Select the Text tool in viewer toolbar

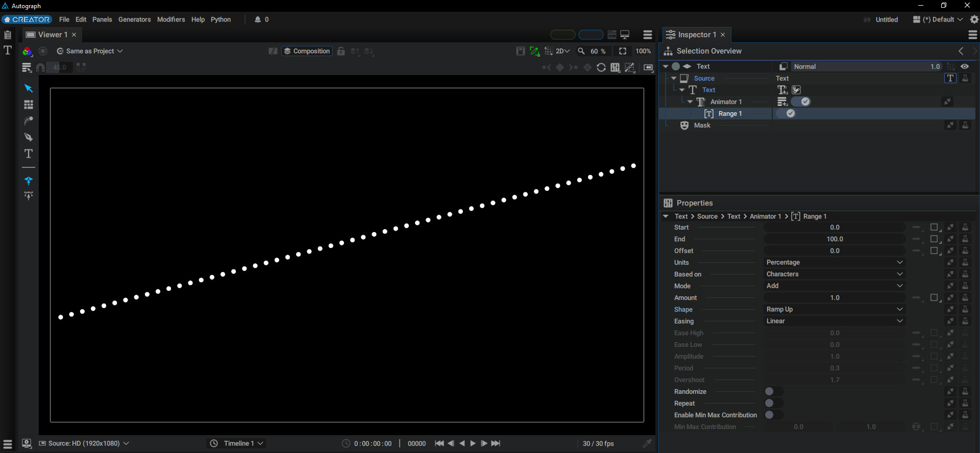(29, 154)
